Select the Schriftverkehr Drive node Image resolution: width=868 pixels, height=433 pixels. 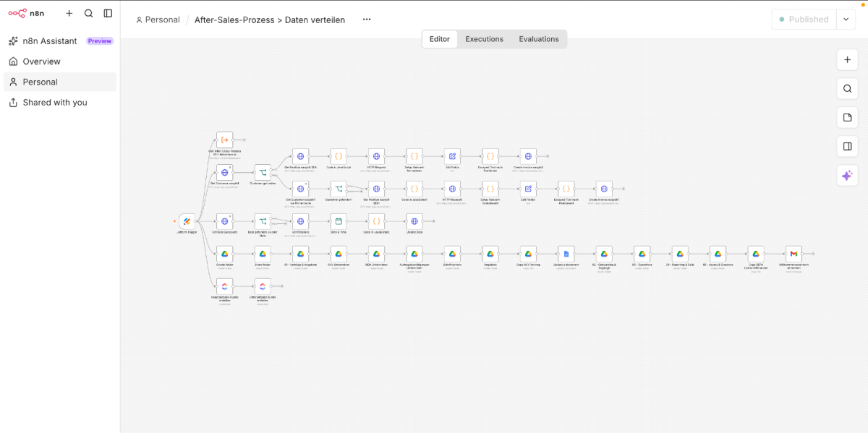[x=452, y=254]
